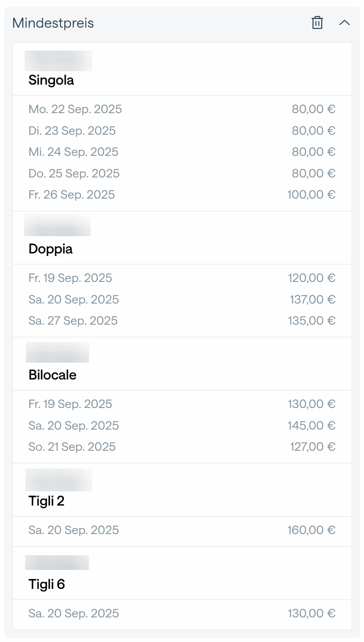
Task: Click the 137,00 € Doppia price
Action: coord(312,300)
